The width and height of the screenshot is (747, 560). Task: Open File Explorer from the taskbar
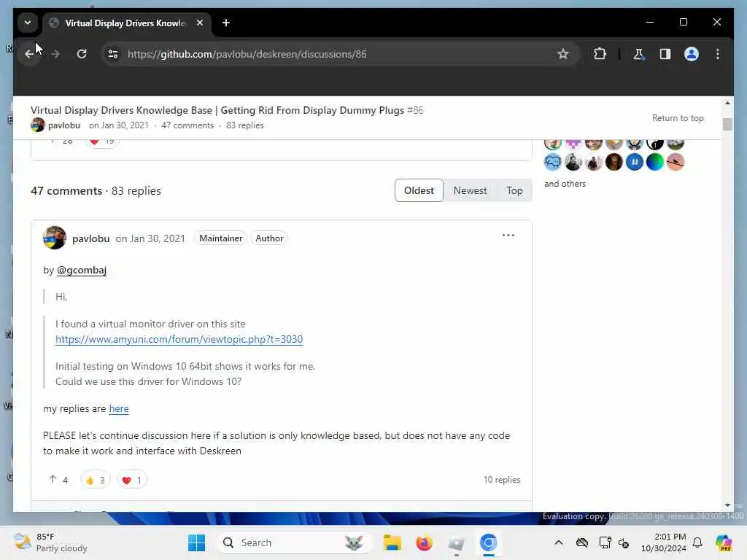click(x=392, y=542)
